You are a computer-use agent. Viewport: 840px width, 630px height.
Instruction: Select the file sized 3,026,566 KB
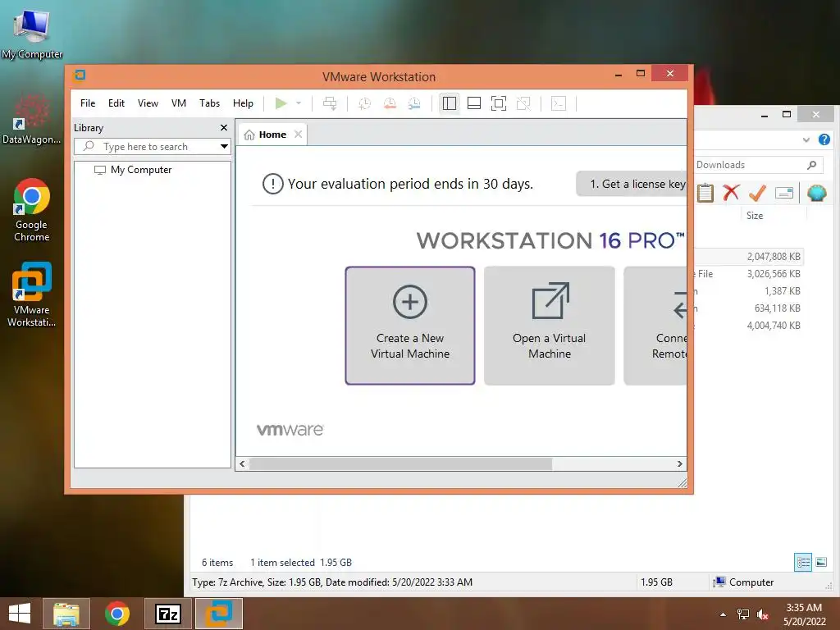tap(748, 274)
